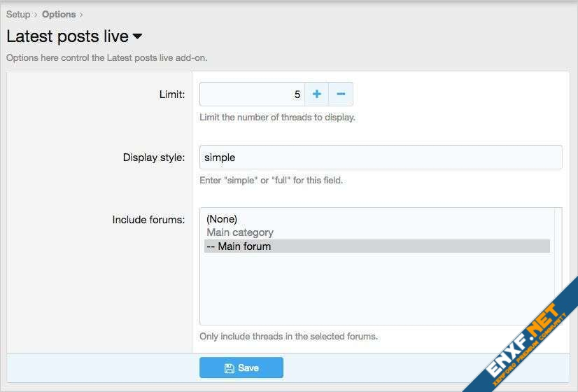Viewport: 578px width, 392px height.
Task: Expand the Latest posts live dropdown arrow
Action: 138,36
